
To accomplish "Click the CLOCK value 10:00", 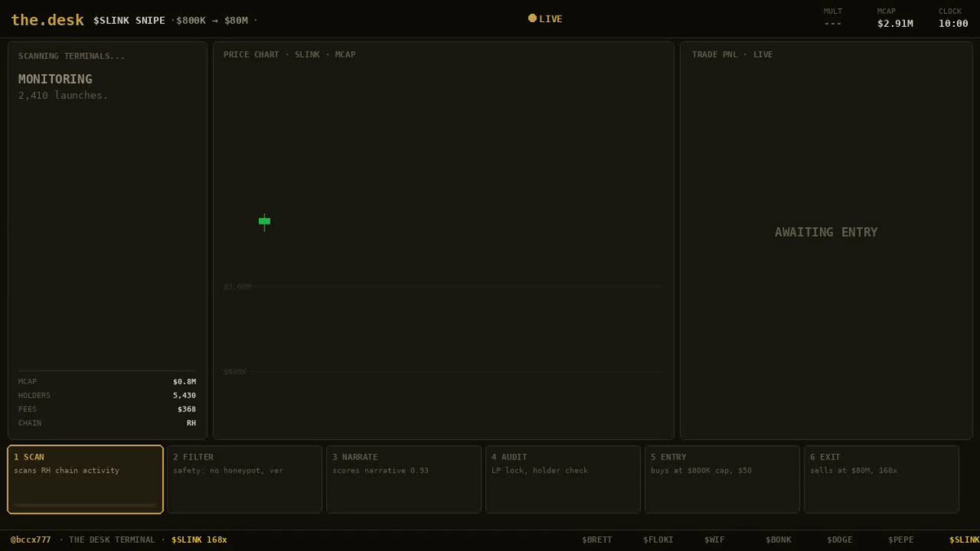I will click(x=954, y=24).
